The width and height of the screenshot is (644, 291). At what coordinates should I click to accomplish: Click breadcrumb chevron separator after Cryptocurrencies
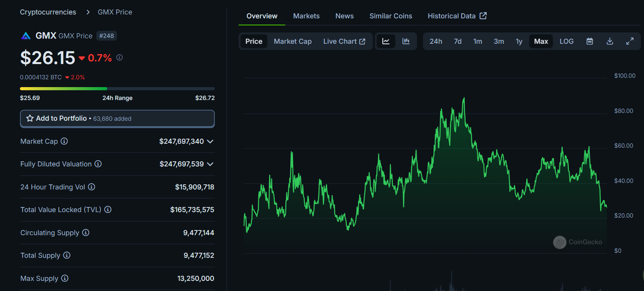[x=88, y=12]
